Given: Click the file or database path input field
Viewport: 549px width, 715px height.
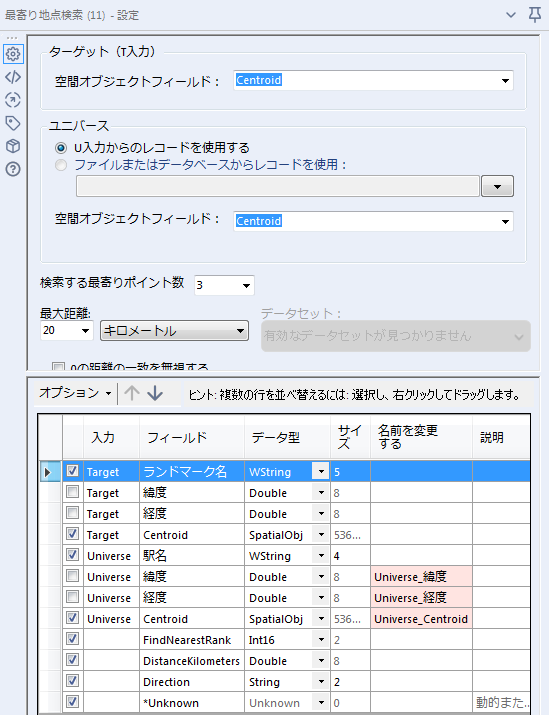Looking at the screenshot, I should tap(278, 186).
